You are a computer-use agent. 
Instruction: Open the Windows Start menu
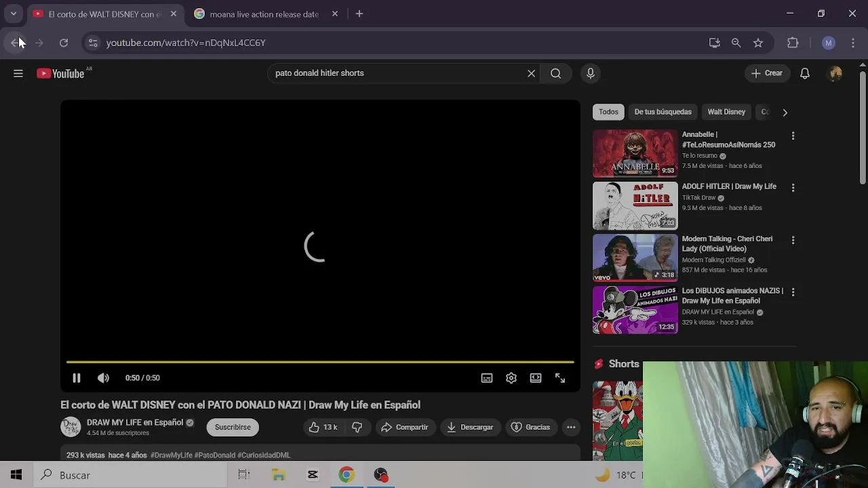click(x=16, y=475)
